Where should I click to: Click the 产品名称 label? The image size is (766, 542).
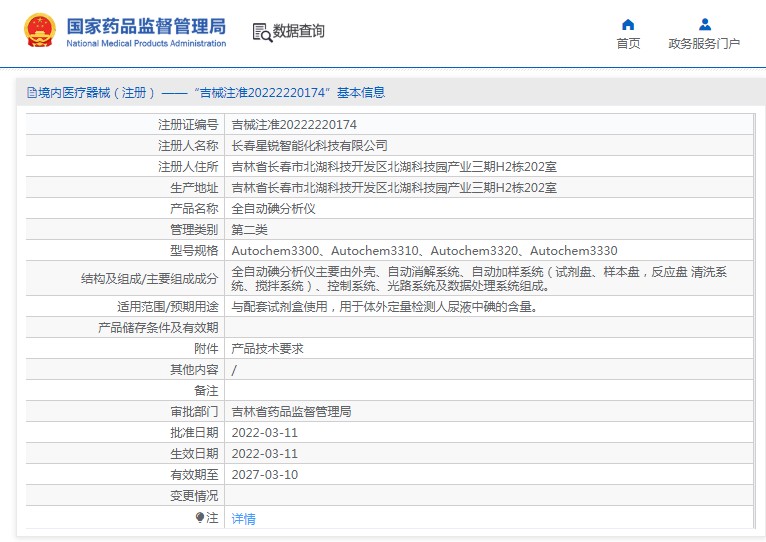tap(194, 209)
